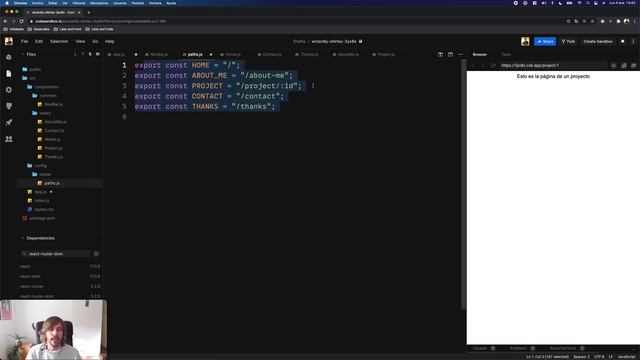This screenshot has height=360, width=640.
Task: Open the editor more options ellipsis
Action: click(460, 54)
